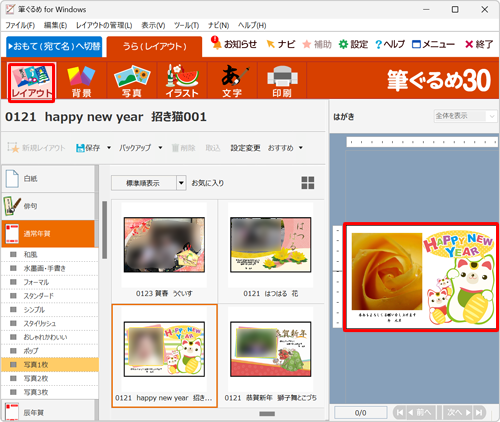The width and height of the screenshot is (500, 422).
Task: Click the 保存 save icon
Action: tap(88, 148)
